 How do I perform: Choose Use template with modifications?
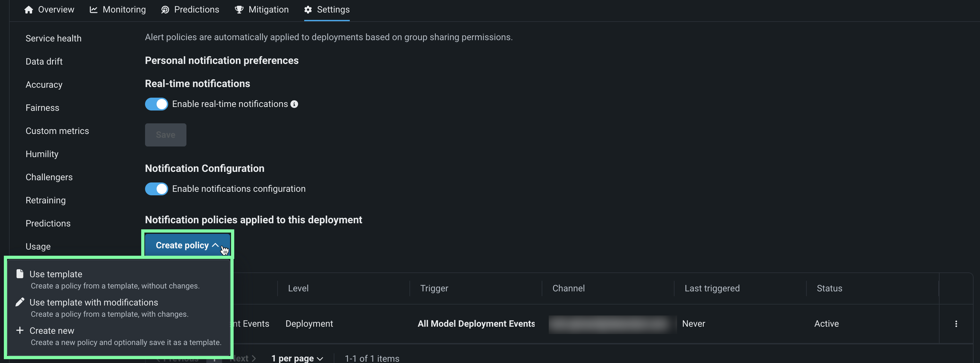pyautogui.click(x=94, y=302)
